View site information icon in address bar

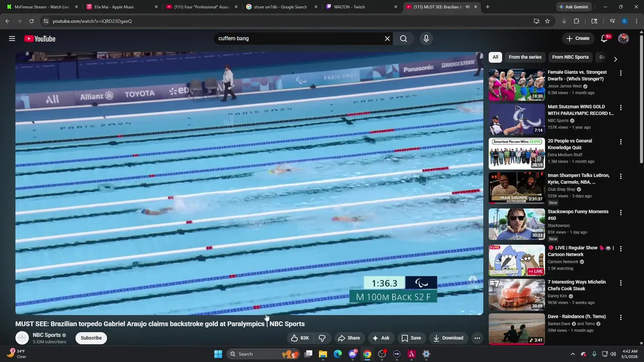46,21
